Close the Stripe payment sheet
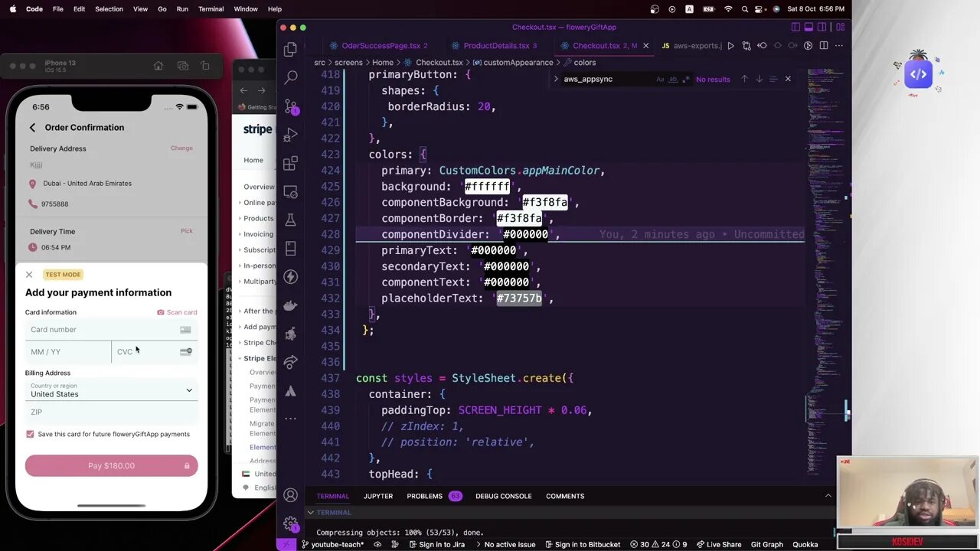The image size is (980, 551). [29, 275]
